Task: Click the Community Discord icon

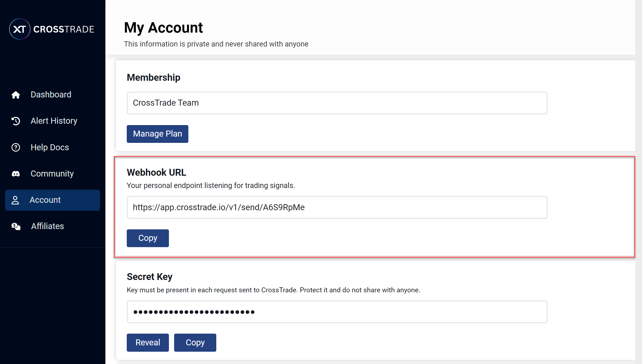Action: [x=16, y=174]
